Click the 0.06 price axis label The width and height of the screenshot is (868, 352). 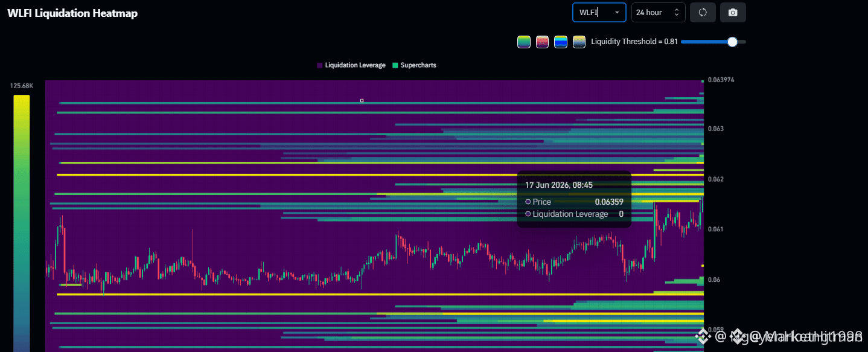click(x=714, y=280)
